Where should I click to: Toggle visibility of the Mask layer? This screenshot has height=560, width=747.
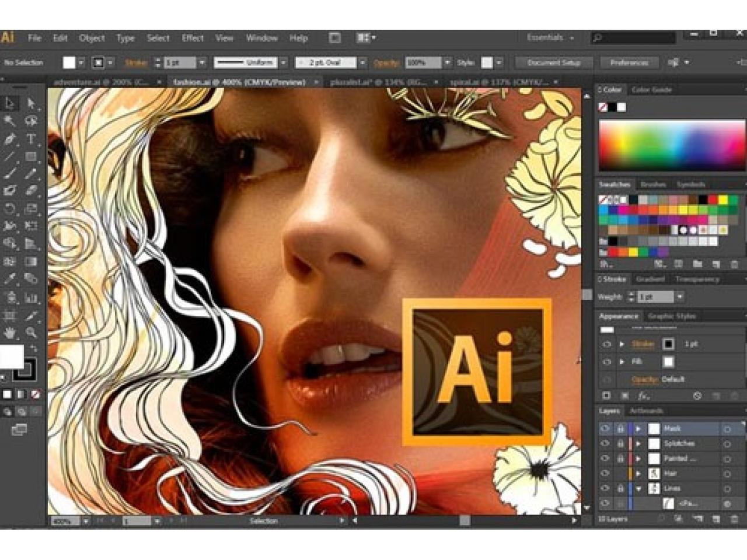605,429
